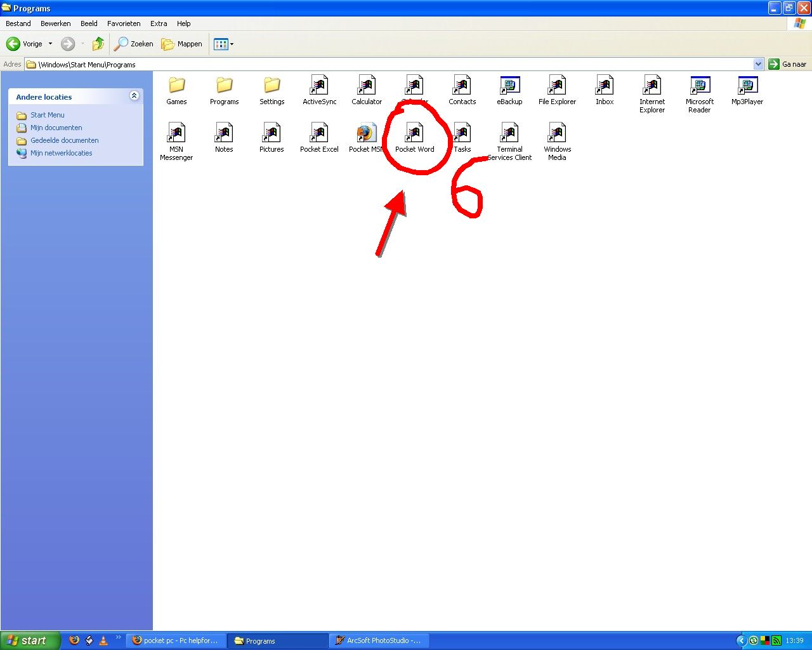The image size is (812, 650).
Task: Click the Vorige back button
Action: tap(24, 44)
